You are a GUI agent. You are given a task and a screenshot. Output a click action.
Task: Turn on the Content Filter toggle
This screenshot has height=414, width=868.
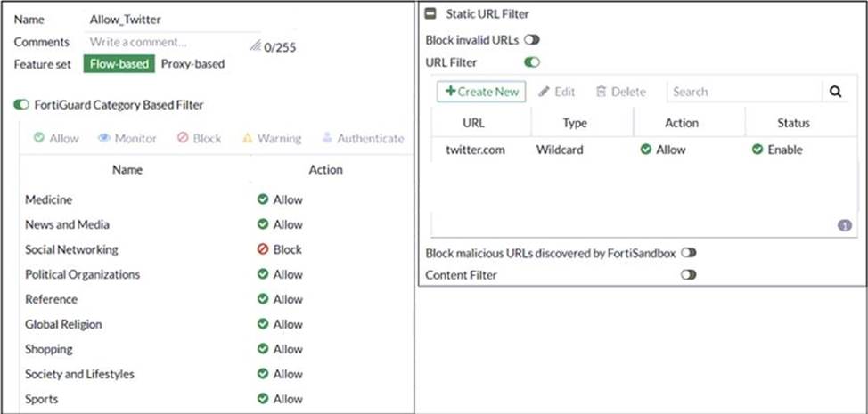(688, 275)
